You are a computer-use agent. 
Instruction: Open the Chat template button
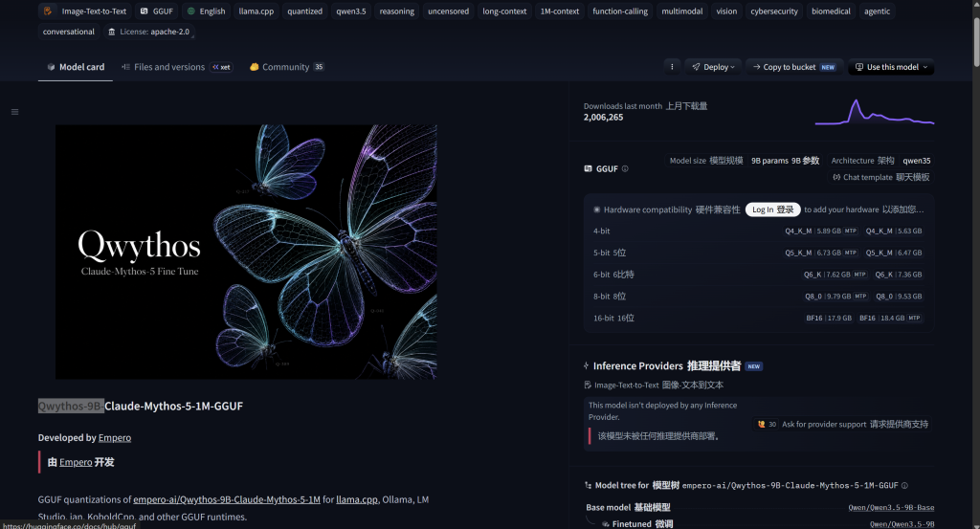881,177
